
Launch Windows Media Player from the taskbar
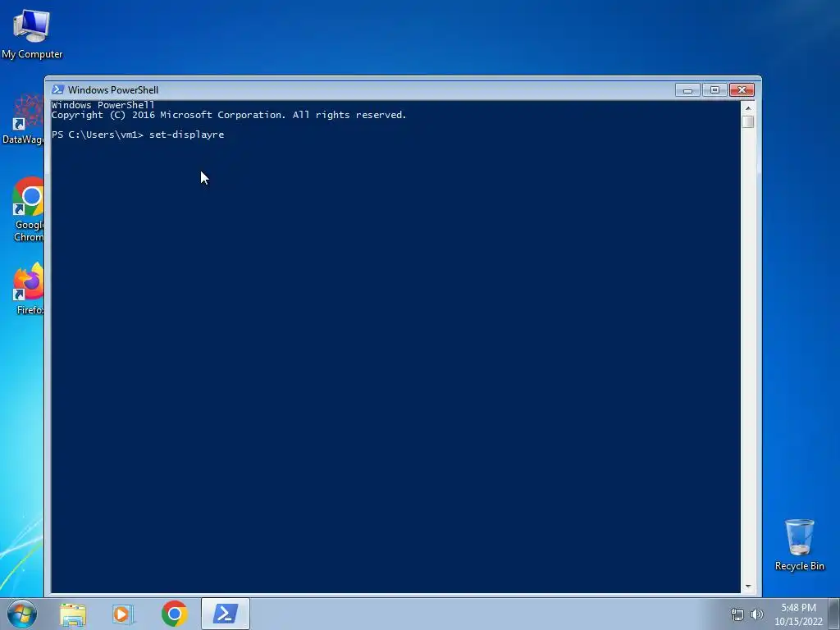[123, 614]
